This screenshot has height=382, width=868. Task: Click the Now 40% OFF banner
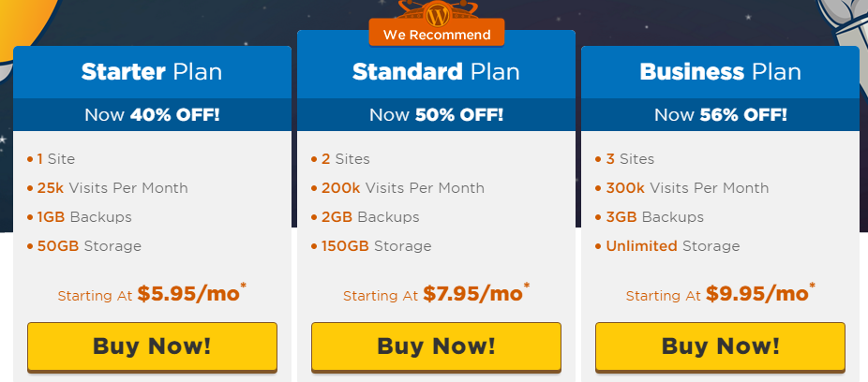tap(152, 115)
